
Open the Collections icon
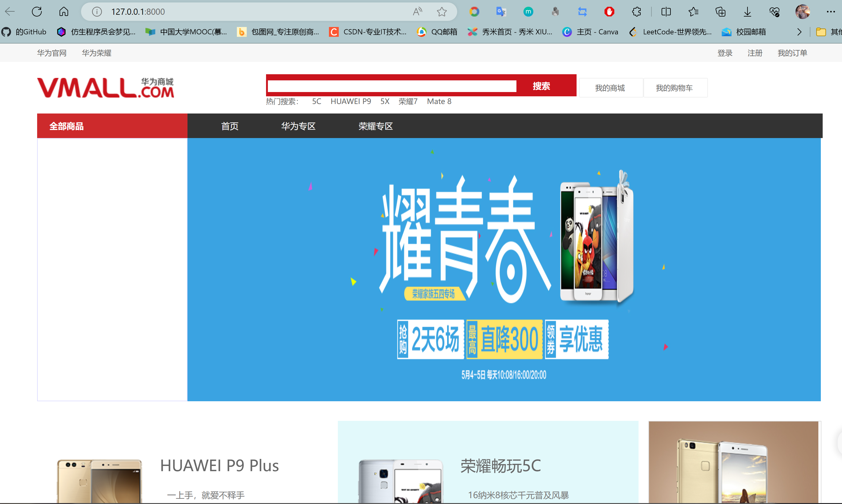tap(720, 12)
